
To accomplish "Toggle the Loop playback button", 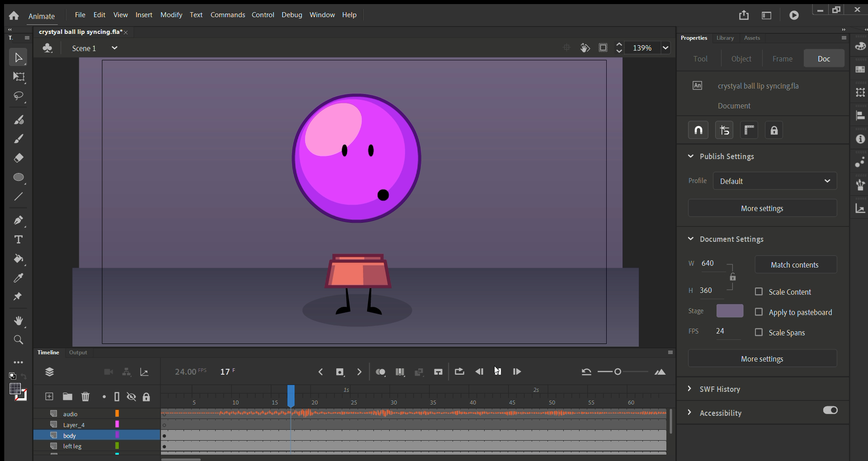I will [x=459, y=372].
